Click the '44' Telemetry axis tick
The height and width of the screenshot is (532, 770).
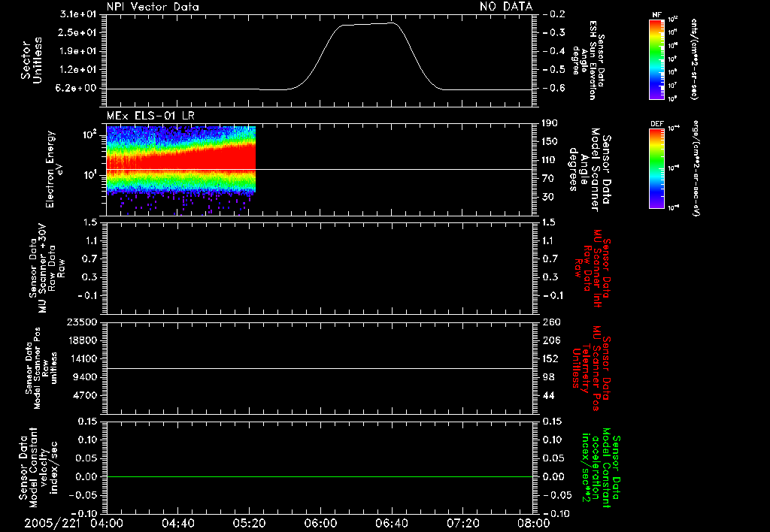click(549, 395)
